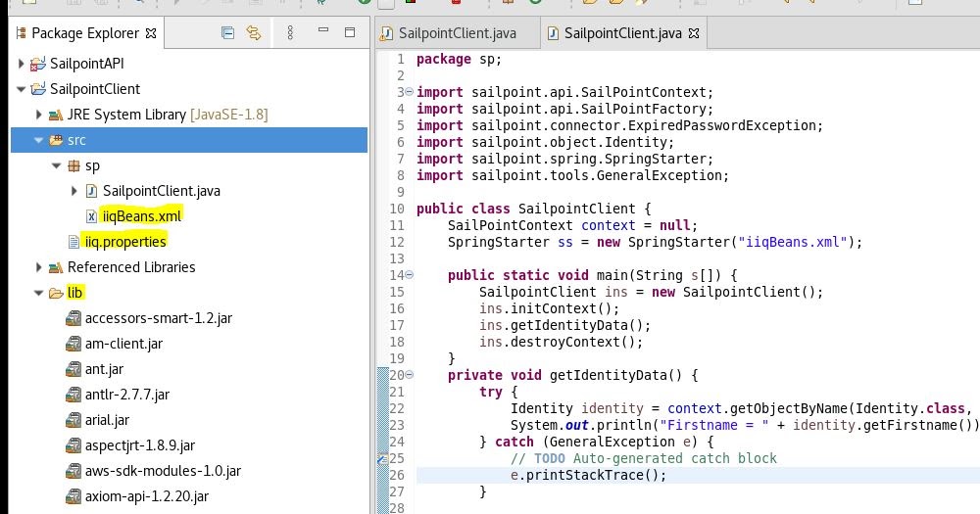980x514 pixels.
Task: Select accessors-smart-1.2.jar label
Action: click(159, 318)
